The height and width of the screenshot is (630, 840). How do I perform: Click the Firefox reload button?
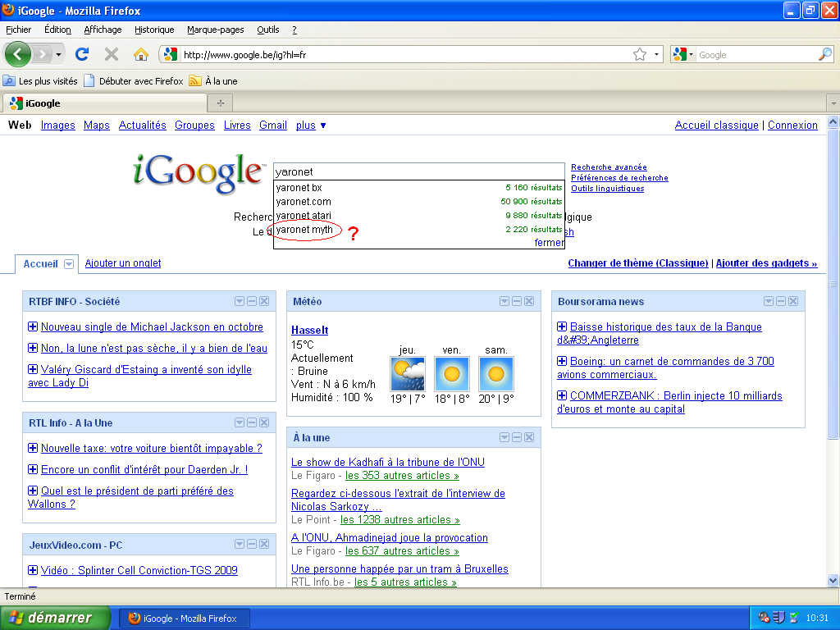pyautogui.click(x=81, y=54)
